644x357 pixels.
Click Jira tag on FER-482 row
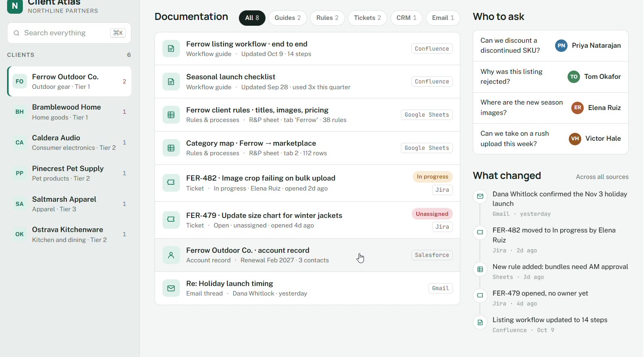point(442,190)
